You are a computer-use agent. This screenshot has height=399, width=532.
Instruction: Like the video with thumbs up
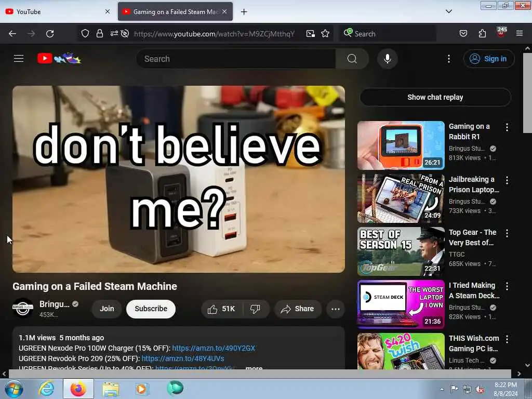point(221,309)
